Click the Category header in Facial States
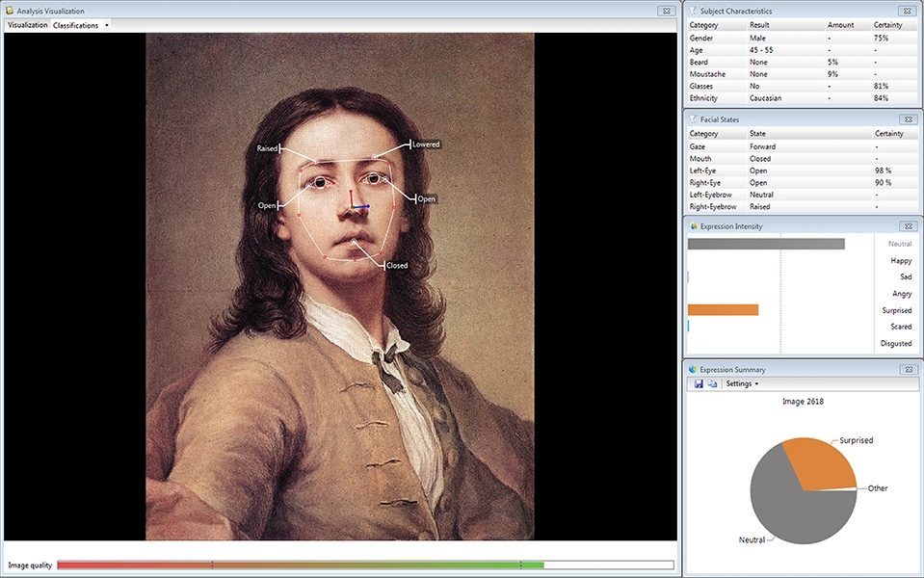This screenshot has width=924, height=578. pyautogui.click(x=703, y=134)
